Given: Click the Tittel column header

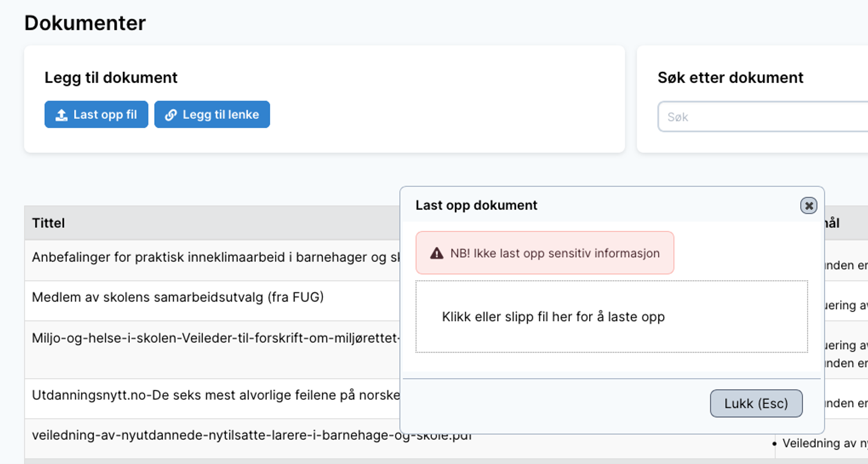Looking at the screenshot, I should 49,223.
